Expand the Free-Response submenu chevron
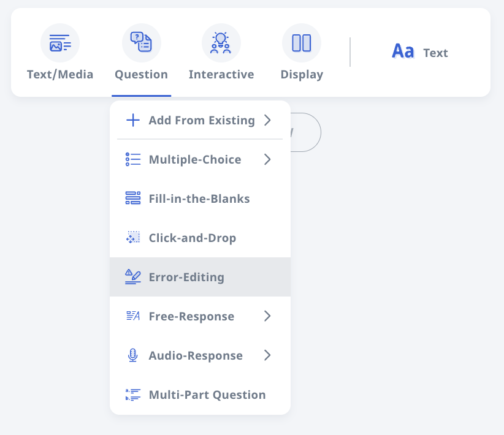The width and height of the screenshot is (504, 435). click(267, 316)
